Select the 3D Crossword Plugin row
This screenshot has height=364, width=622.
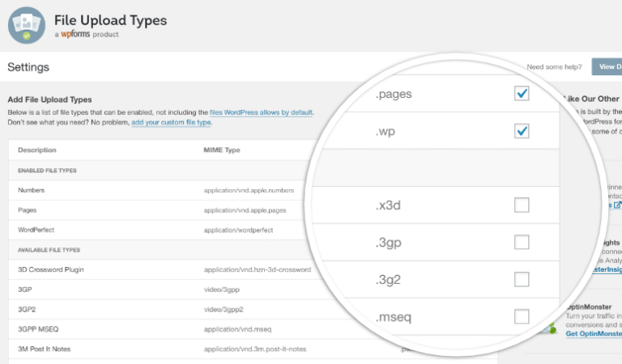[50, 269]
